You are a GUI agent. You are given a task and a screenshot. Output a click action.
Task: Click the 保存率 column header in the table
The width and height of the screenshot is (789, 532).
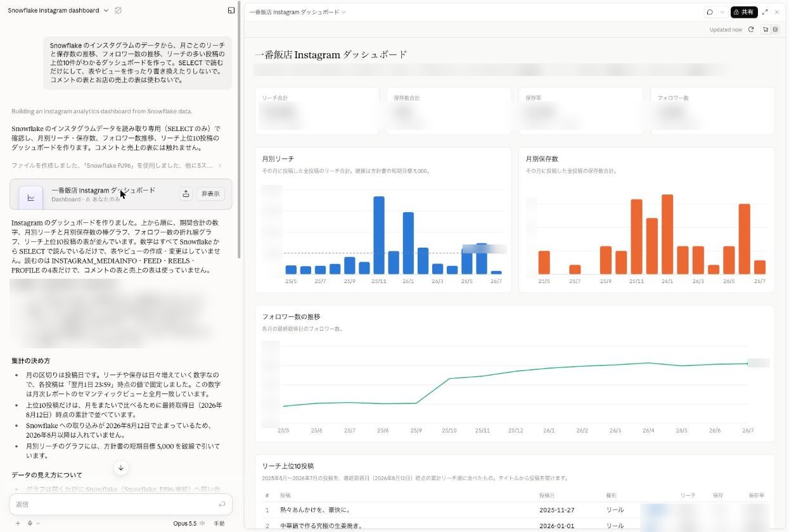click(x=757, y=495)
